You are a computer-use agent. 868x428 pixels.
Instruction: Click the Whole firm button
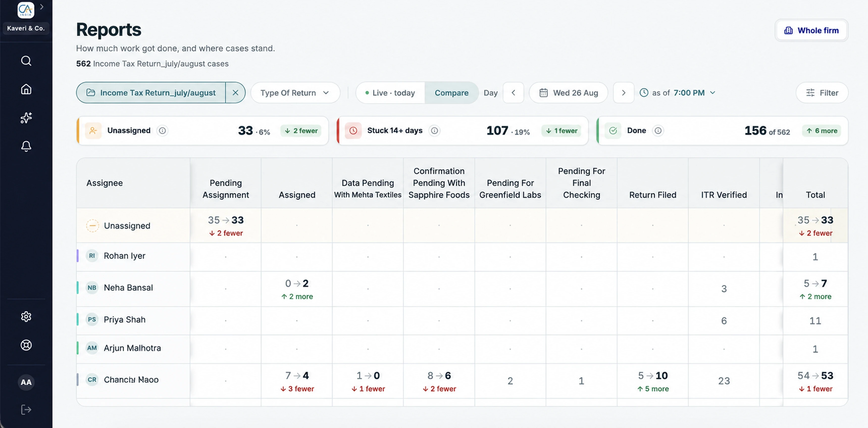pyautogui.click(x=811, y=30)
